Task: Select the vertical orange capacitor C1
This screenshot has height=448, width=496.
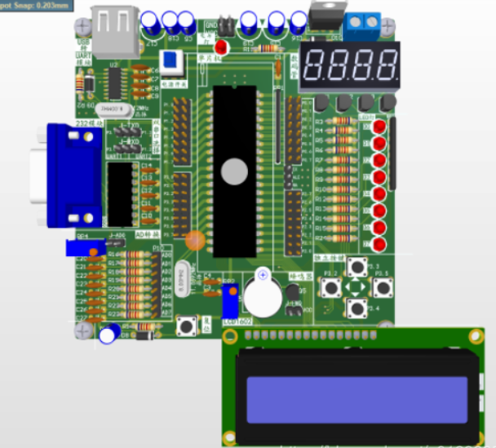Action: [278, 68]
